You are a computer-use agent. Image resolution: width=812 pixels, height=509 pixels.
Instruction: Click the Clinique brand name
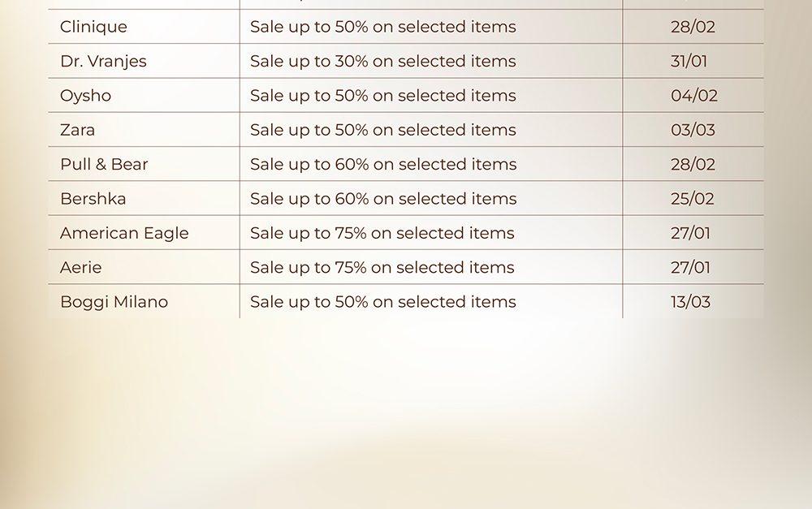pos(93,27)
